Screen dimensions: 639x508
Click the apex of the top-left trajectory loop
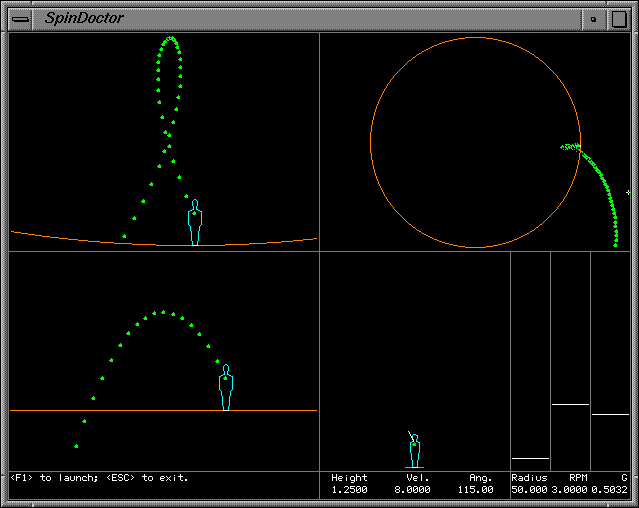pos(170,38)
